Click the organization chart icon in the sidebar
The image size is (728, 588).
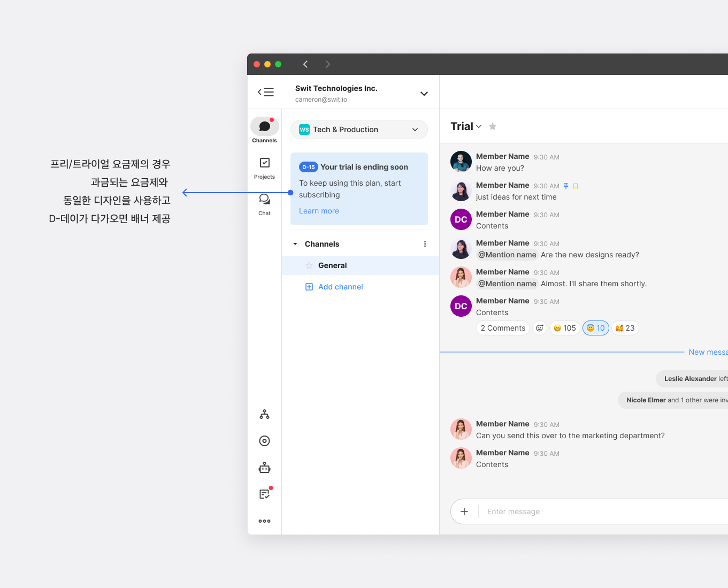coord(264,414)
